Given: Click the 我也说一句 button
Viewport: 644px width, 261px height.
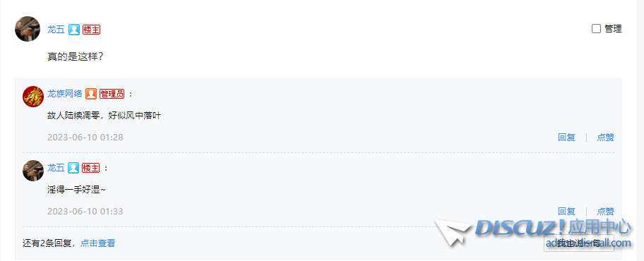Looking at the screenshot, I should pos(579,243).
